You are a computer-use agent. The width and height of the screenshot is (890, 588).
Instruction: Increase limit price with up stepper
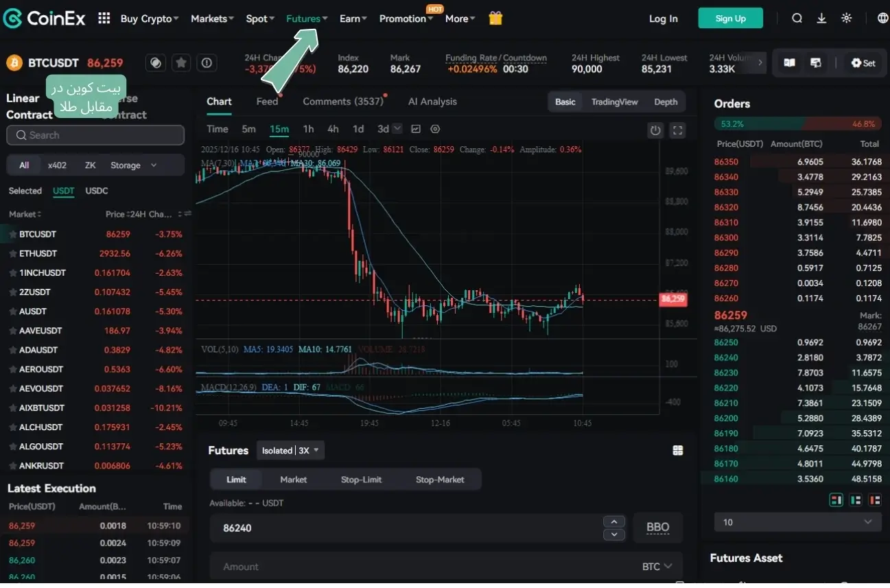tap(613, 521)
